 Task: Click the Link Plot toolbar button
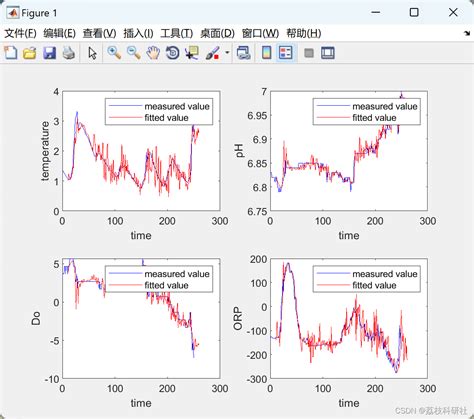tap(243, 53)
